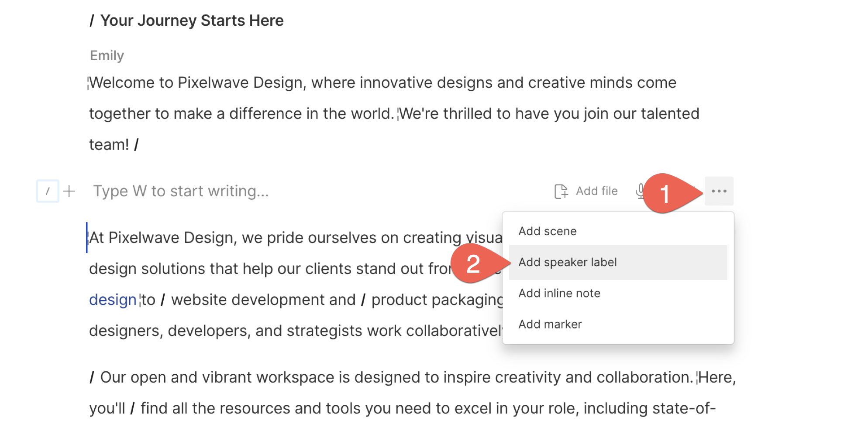The width and height of the screenshot is (868, 431).
Task: Click the blue 'design' highlighted word
Action: [x=113, y=300]
